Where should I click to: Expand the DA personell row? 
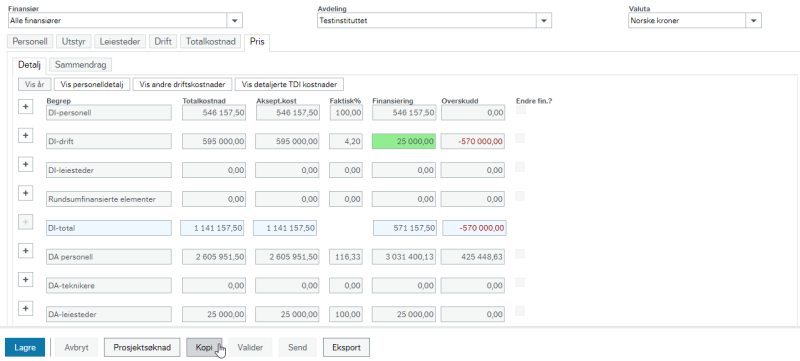[26, 251]
